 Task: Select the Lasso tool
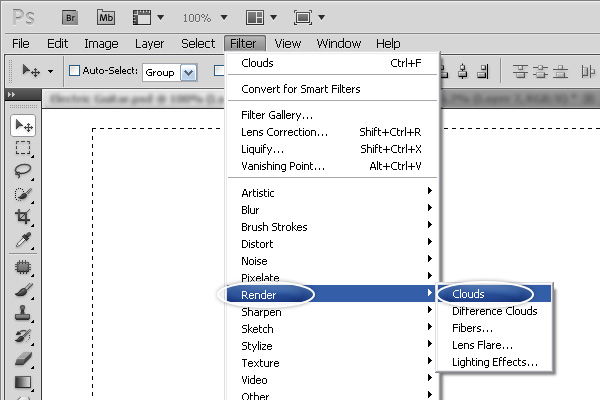pos(23,171)
